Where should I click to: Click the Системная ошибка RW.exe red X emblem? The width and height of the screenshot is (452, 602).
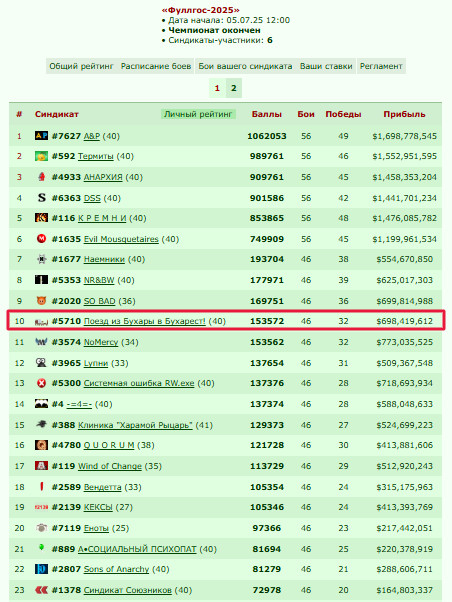click(x=41, y=383)
